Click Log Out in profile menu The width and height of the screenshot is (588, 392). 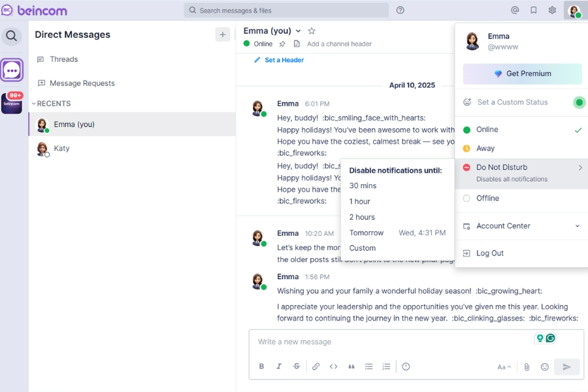pos(521,253)
